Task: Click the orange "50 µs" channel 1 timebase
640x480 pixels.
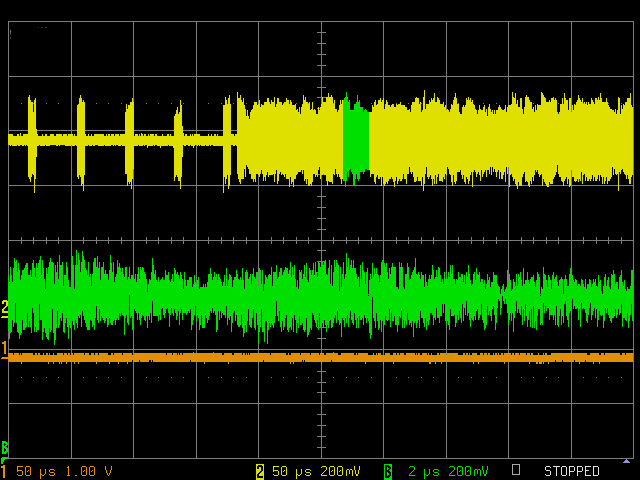Action: pos(36,471)
